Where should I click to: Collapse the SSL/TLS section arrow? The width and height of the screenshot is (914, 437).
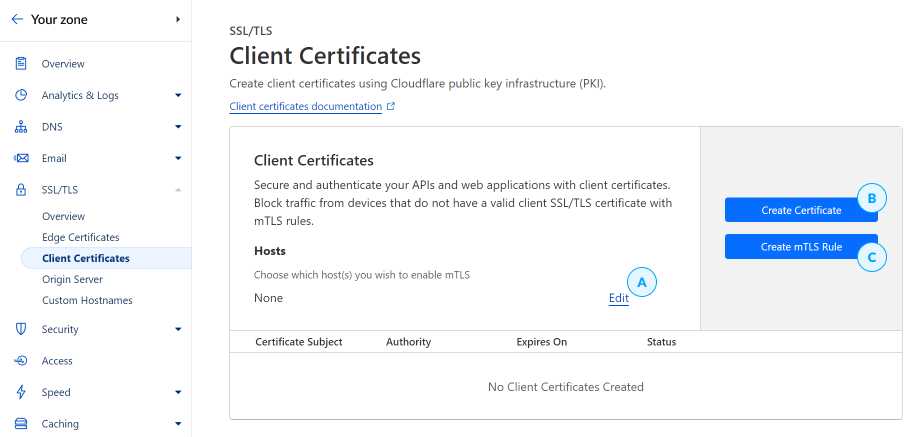pyautogui.click(x=178, y=189)
